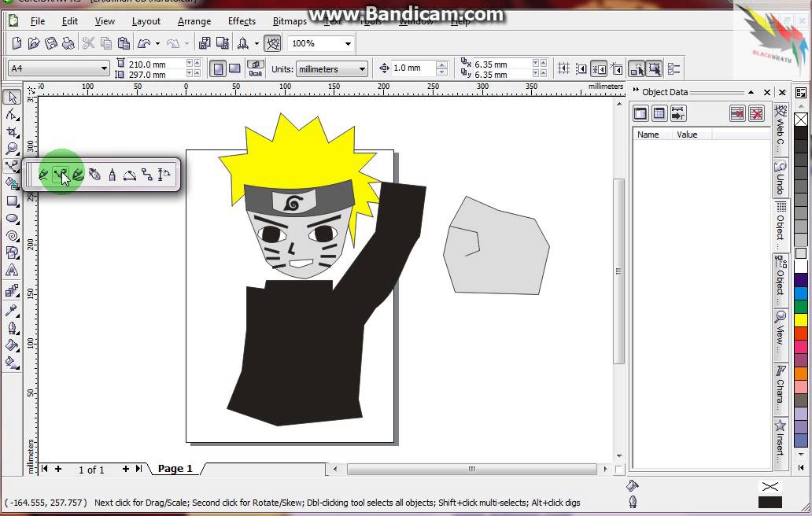This screenshot has width=812, height=516.
Task: Toggle Dynamic Guides button
Action: click(x=616, y=68)
